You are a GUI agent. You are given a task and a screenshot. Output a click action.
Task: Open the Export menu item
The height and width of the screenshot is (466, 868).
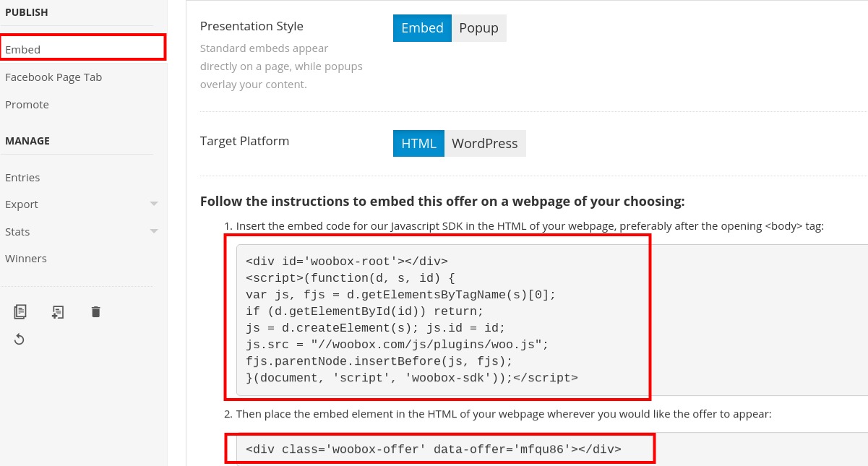click(x=22, y=204)
